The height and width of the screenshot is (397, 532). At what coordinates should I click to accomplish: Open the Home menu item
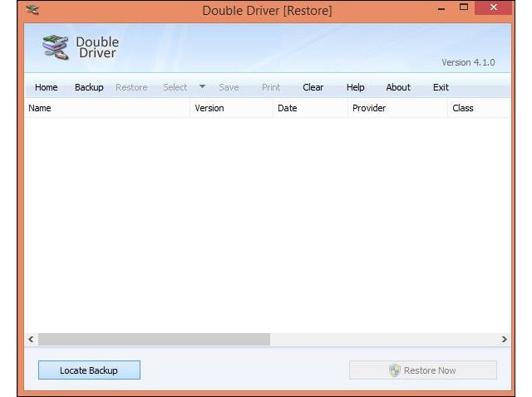pos(47,87)
